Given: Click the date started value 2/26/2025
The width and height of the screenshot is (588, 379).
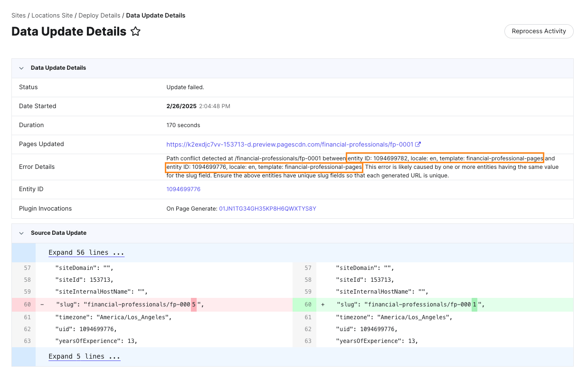Looking at the screenshot, I should (181, 106).
